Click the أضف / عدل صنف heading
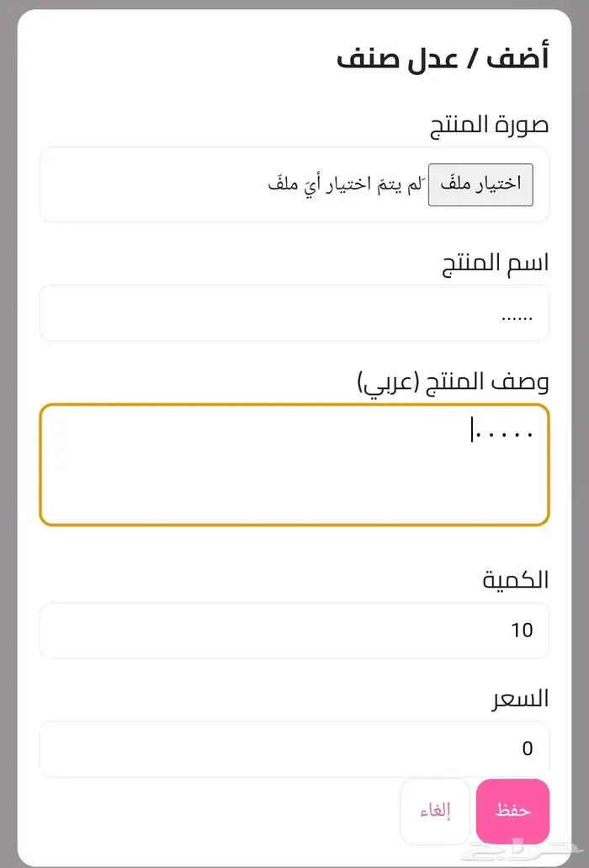Viewport: 589px width, 868px height. (x=443, y=58)
